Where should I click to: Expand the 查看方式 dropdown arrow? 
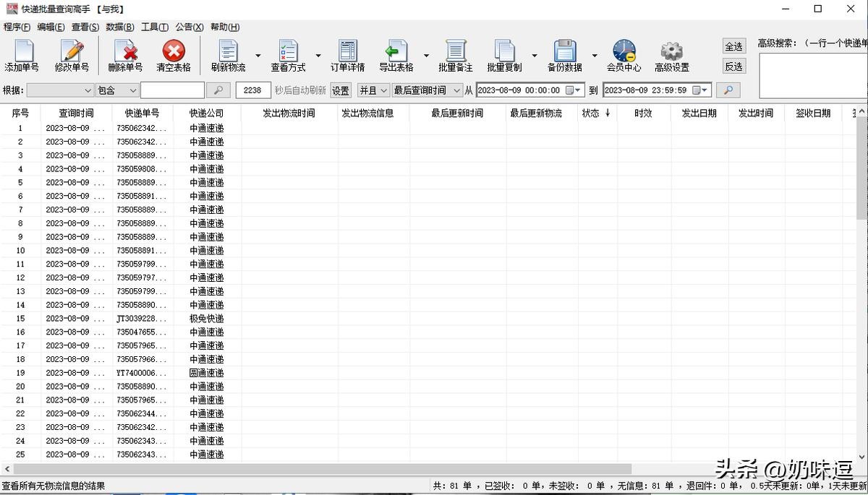coord(318,56)
